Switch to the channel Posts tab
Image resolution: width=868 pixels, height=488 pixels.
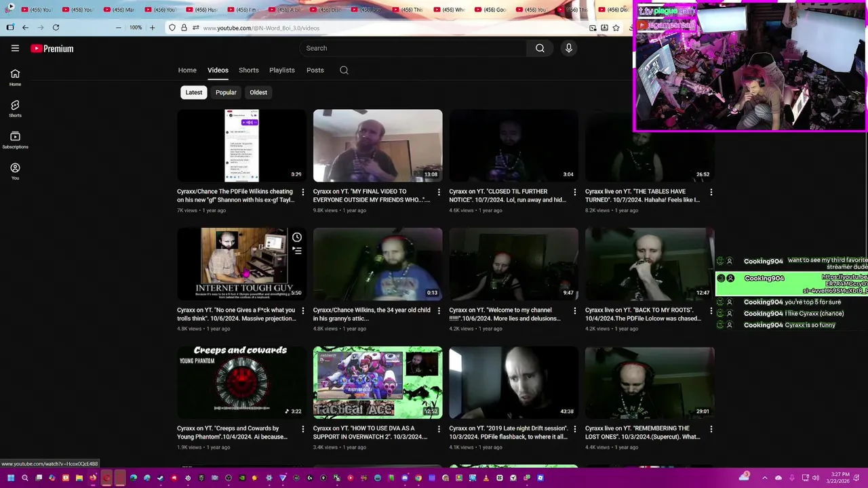[315, 70]
